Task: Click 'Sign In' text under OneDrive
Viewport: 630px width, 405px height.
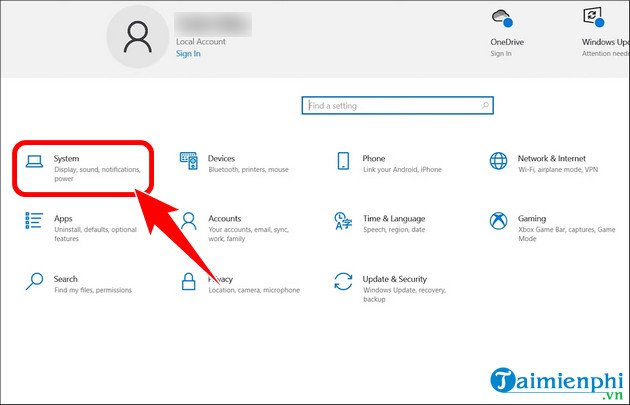Action: pos(501,53)
